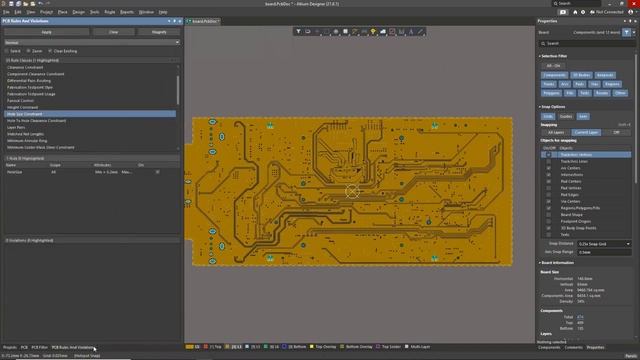The image size is (640, 360).
Task: Click the Clear button in Rules panel
Action: click(x=113, y=32)
